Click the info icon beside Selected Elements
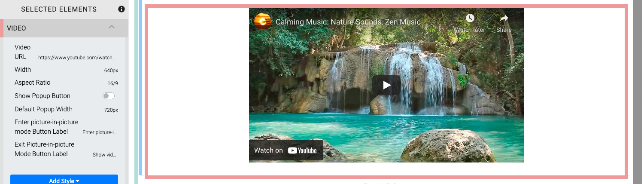644x184 pixels. pyautogui.click(x=122, y=9)
